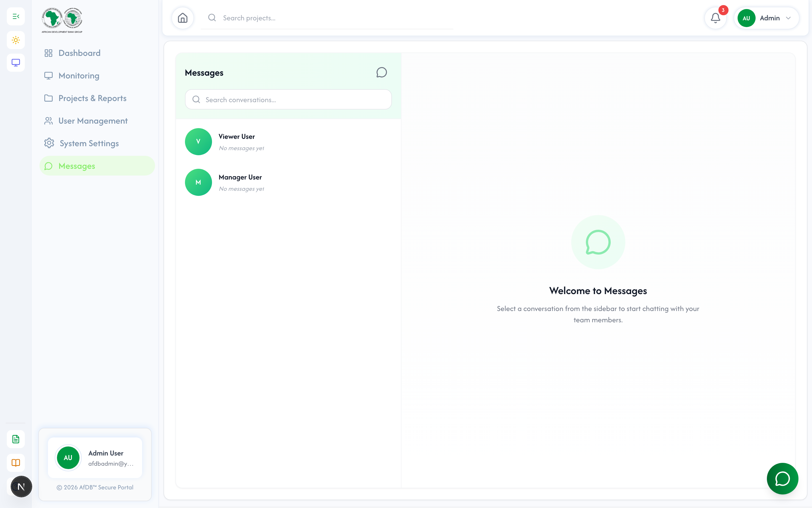Open System Settings from the sidebar

pyautogui.click(x=97, y=143)
